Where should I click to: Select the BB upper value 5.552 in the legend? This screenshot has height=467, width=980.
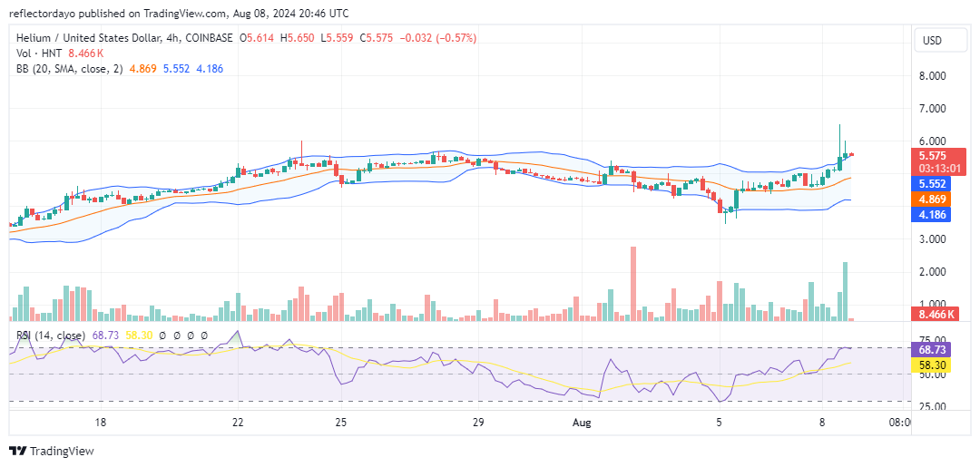(x=176, y=68)
